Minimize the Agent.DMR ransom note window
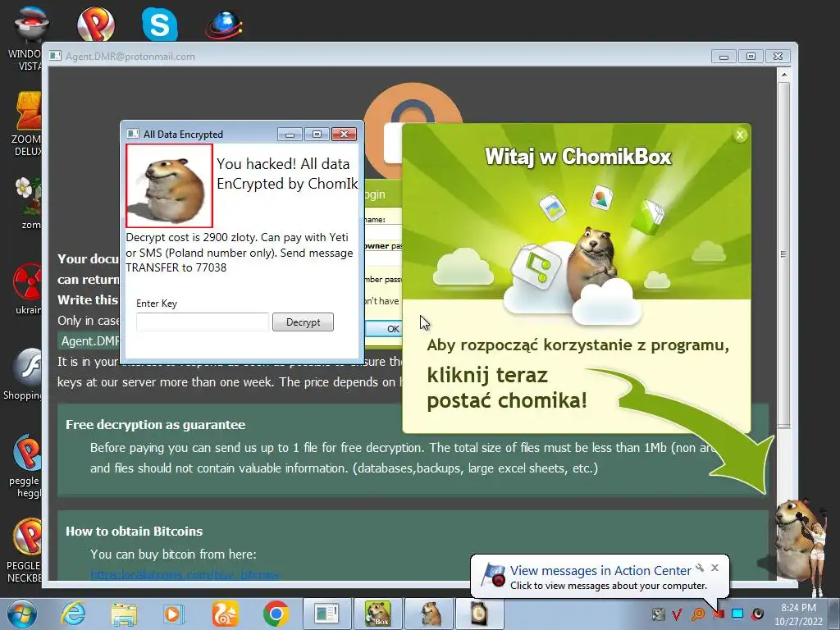The height and width of the screenshot is (630, 840). click(724, 57)
